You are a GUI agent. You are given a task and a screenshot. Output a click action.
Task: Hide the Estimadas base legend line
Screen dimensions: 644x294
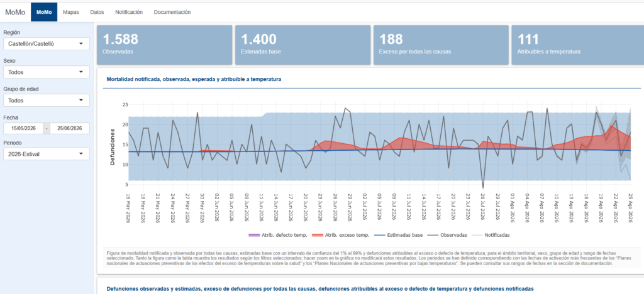click(397, 236)
